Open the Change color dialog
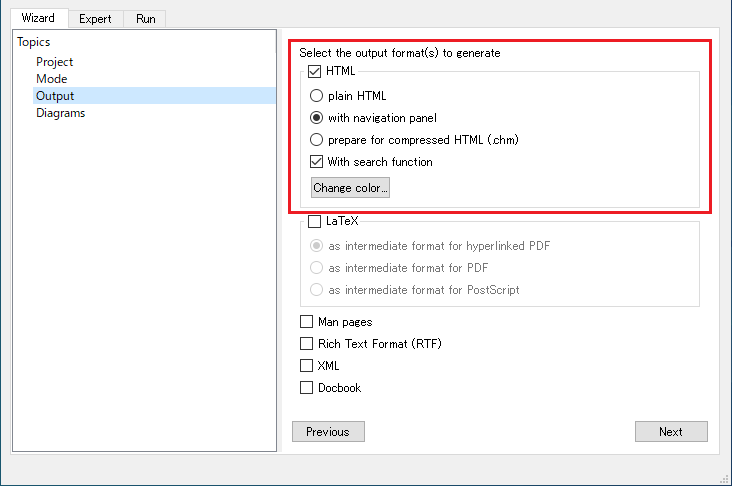732x486 pixels. 350,188
